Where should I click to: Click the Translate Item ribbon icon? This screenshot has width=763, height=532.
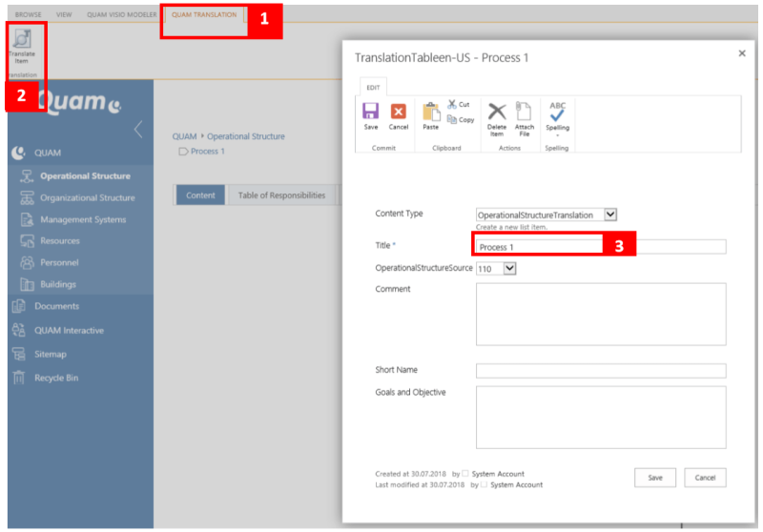click(x=22, y=43)
